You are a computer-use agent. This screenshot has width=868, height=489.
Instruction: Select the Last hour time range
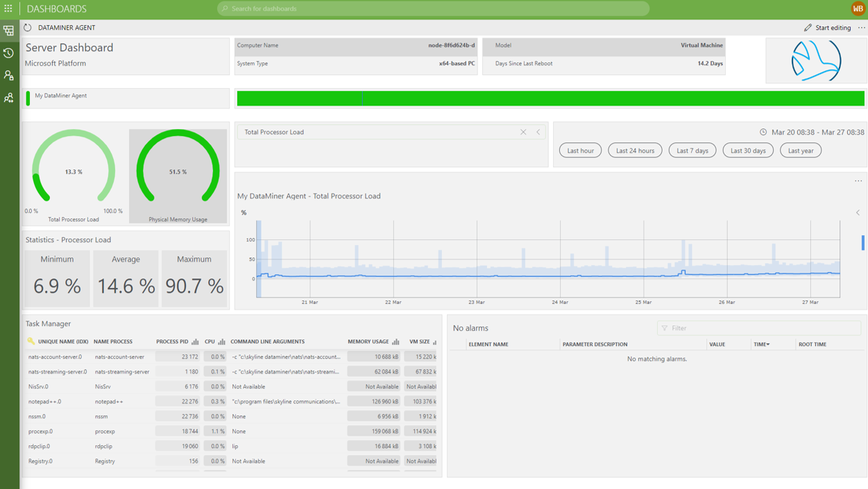tap(580, 151)
